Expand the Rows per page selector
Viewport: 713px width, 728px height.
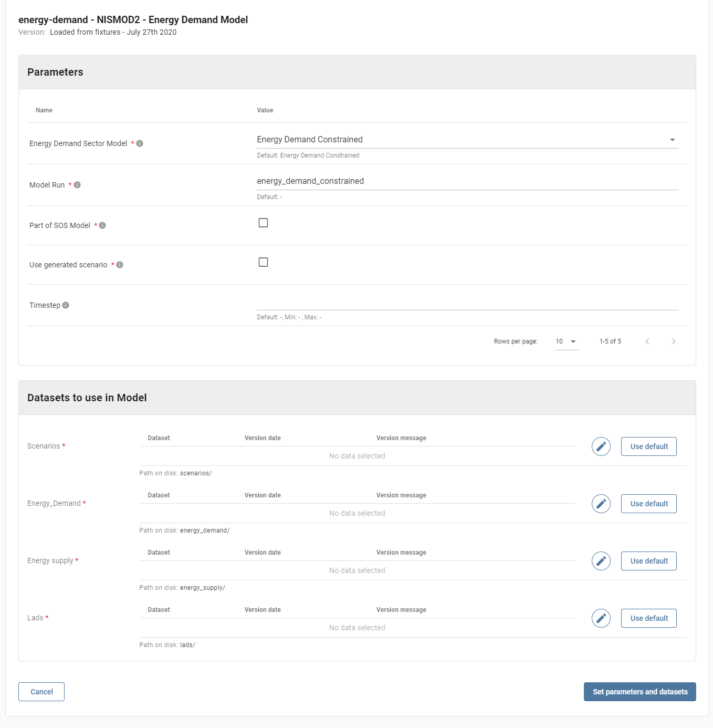click(567, 341)
